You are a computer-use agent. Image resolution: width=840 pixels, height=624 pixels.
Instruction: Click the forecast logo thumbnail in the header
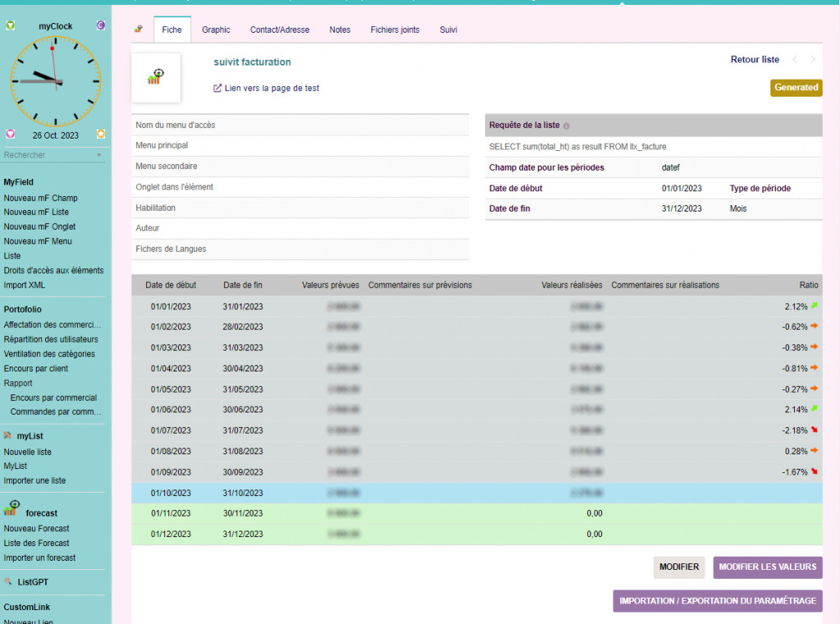(156, 78)
